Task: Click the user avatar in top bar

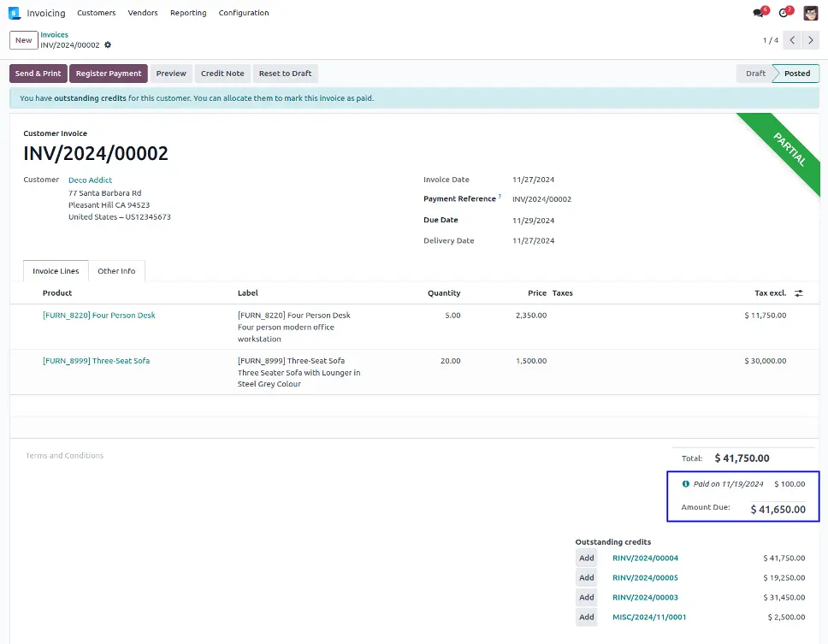Action: [x=810, y=13]
